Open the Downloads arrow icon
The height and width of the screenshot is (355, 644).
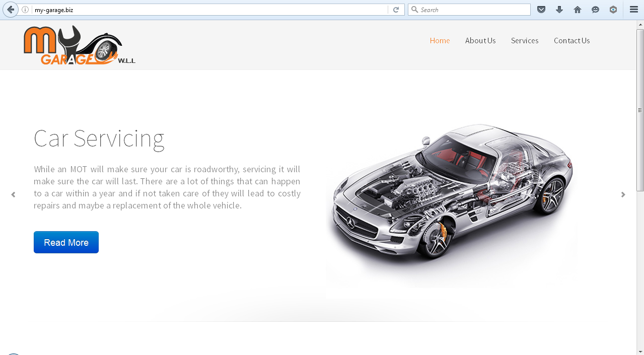[559, 10]
